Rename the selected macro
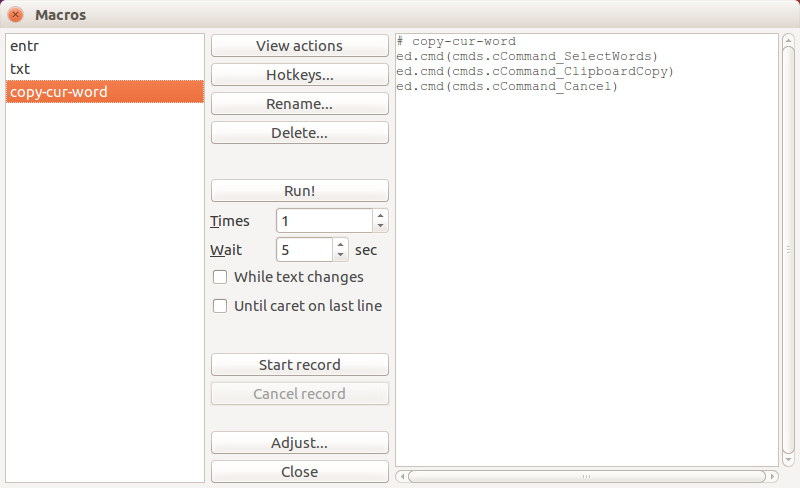This screenshot has width=800, height=488. 299,104
